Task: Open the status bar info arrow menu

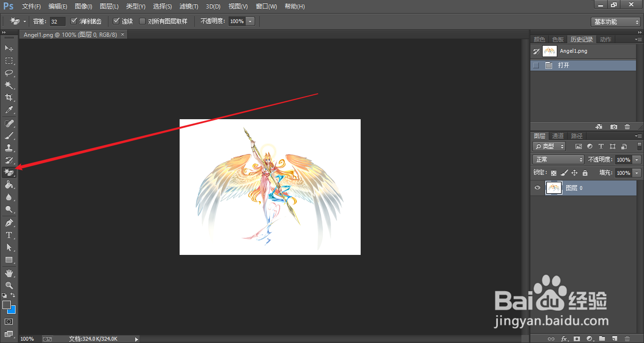Action: click(137, 339)
